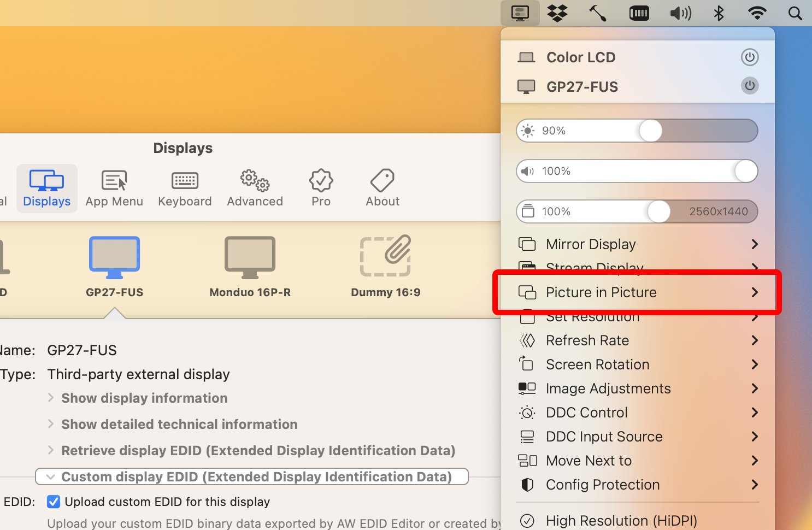Screen dimensions: 812x530
Task: Select Mirror Display option
Action: pos(590,244)
